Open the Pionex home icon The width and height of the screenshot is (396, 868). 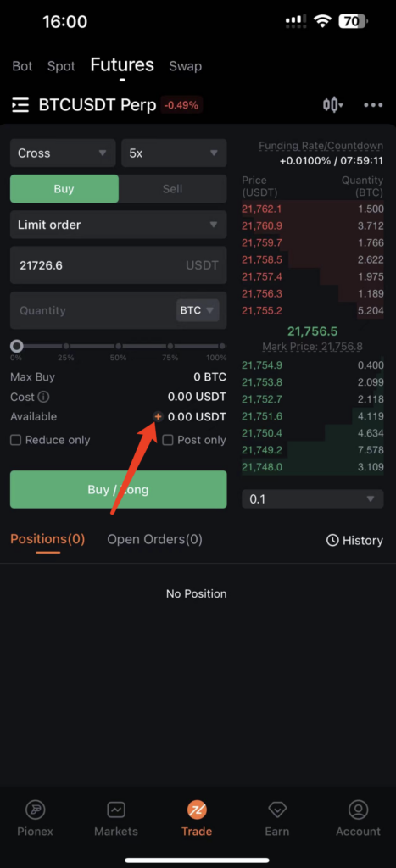tap(36, 810)
